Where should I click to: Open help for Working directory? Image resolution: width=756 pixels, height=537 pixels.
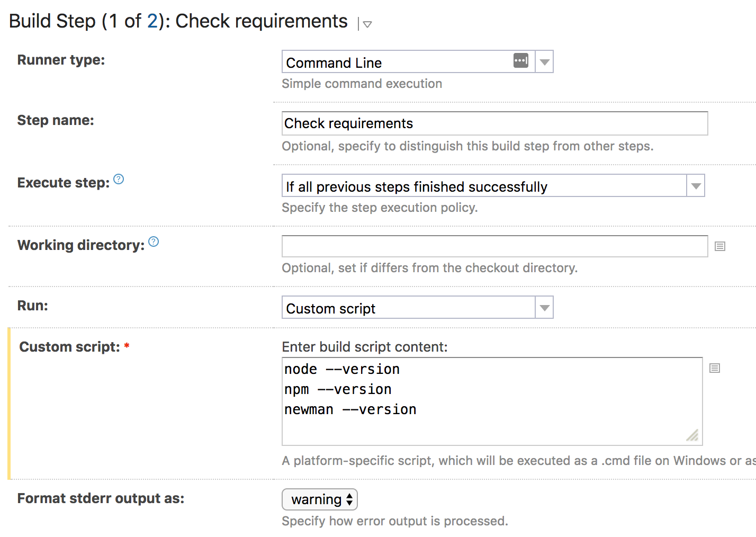point(154,242)
